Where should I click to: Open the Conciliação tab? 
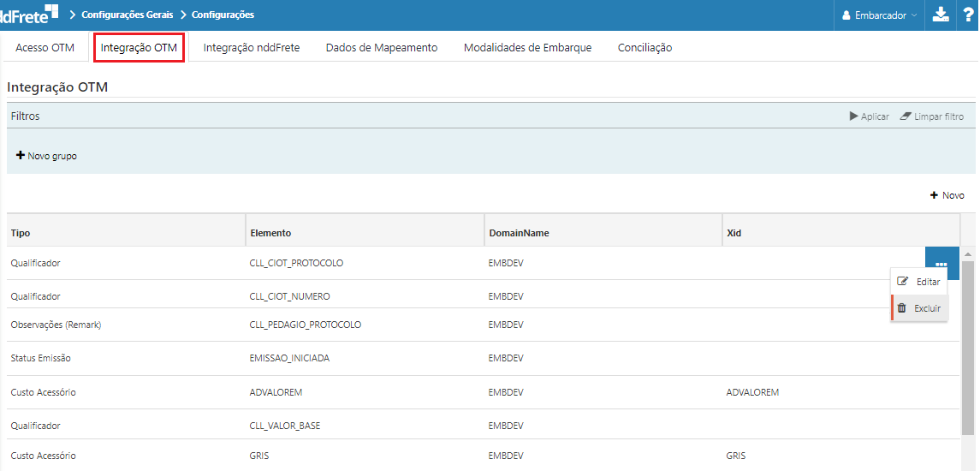tap(644, 48)
